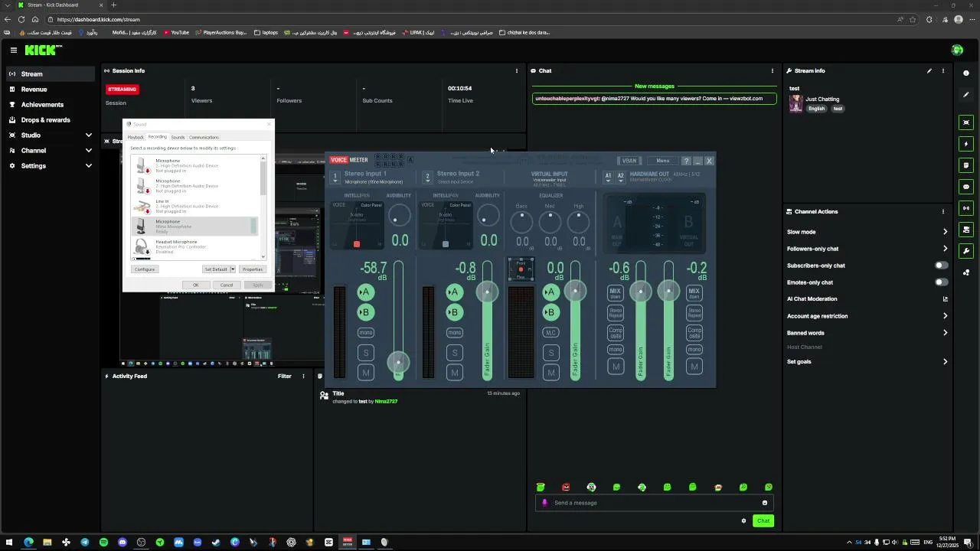Expand Slow mode options
Viewport: 980px width, 551px height.
(x=945, y=232)
